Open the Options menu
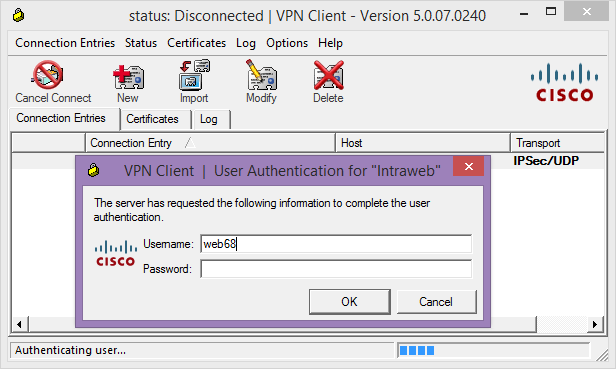This screenshot has height=369, width=616. click(287, 43)
